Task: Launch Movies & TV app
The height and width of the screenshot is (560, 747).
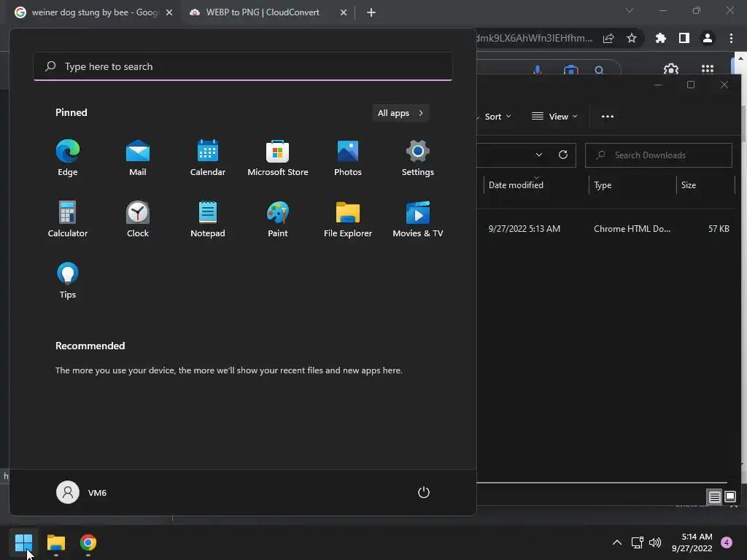Action: click(418, 219)
